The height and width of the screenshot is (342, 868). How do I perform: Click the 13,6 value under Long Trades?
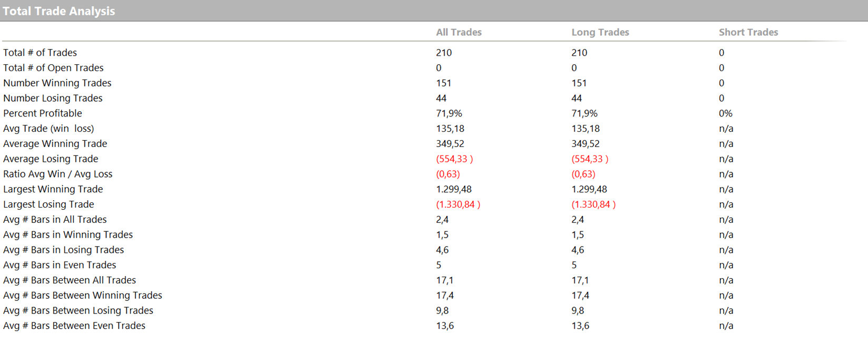[x=580, y=326]
